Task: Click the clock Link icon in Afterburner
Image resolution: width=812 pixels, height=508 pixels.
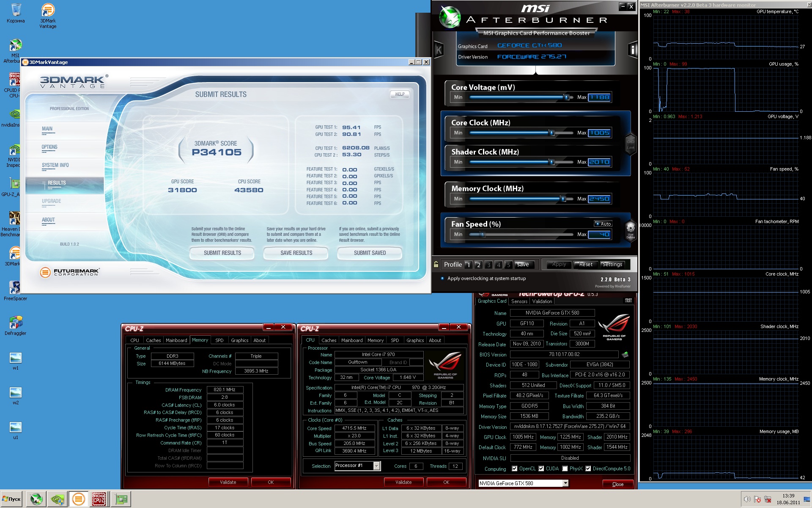Action: tap(631, 144)
